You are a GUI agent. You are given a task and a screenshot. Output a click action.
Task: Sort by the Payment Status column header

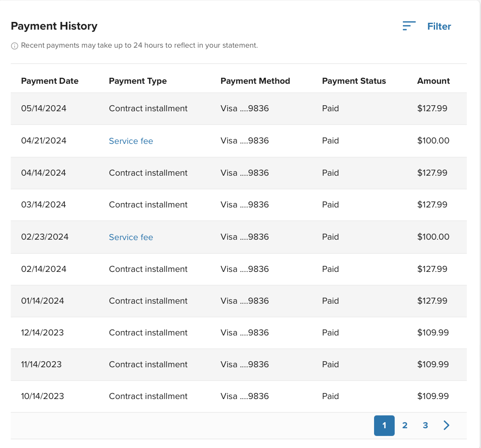click(x=354, y=81)
